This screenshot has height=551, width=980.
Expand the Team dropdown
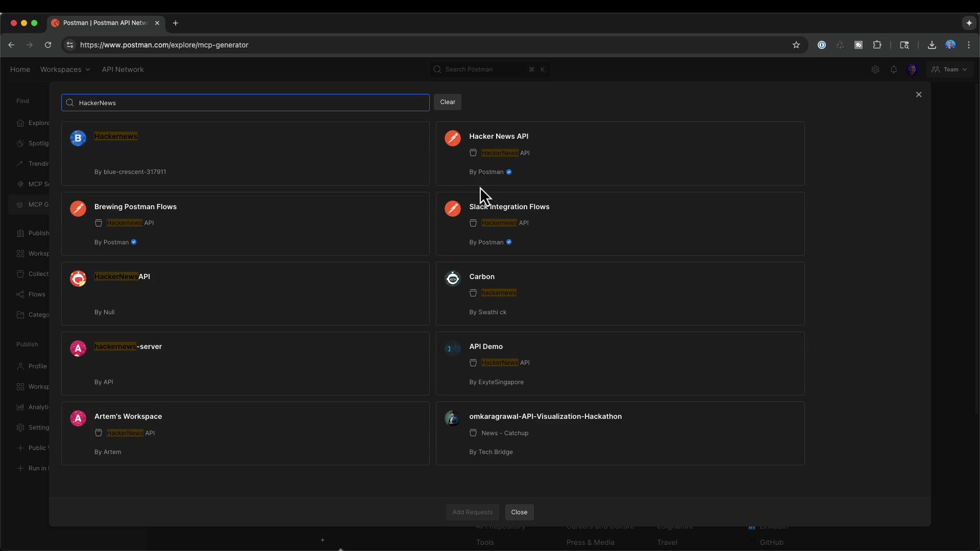click(950, 69)
